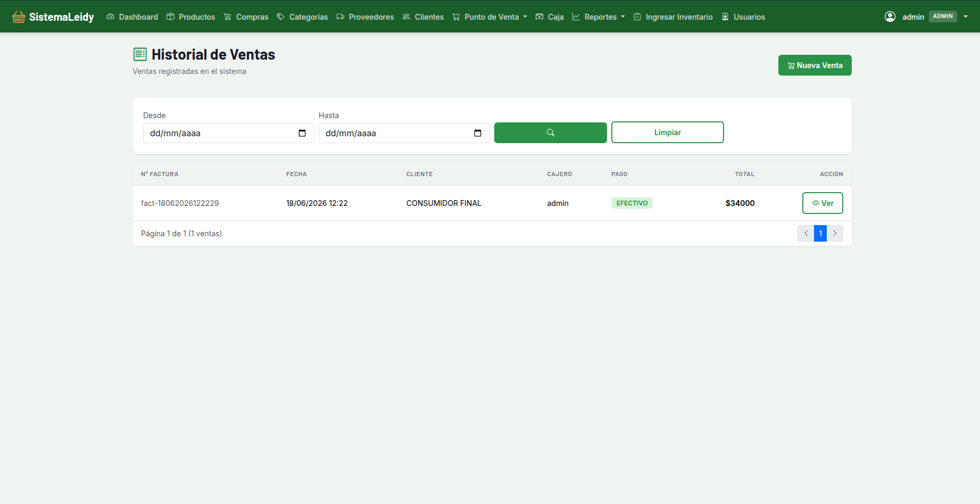Click the Limpiar button
The height and width of the screenshot is (504, 980).
pos(668,133)
